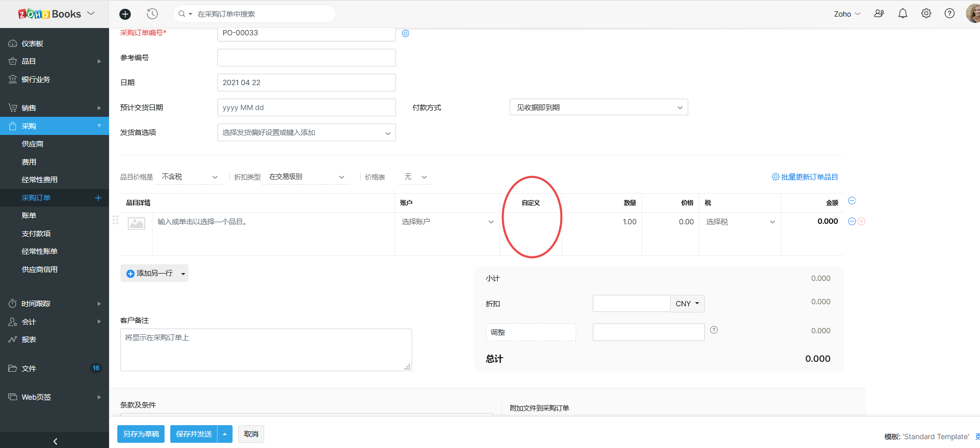Click the adjustment help tooltip icon

(x=714, y=330)
